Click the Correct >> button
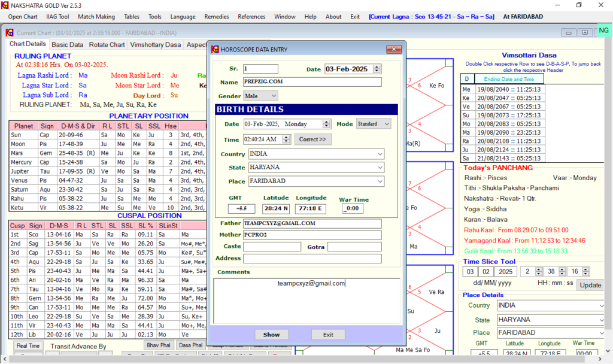 (312, 139)
